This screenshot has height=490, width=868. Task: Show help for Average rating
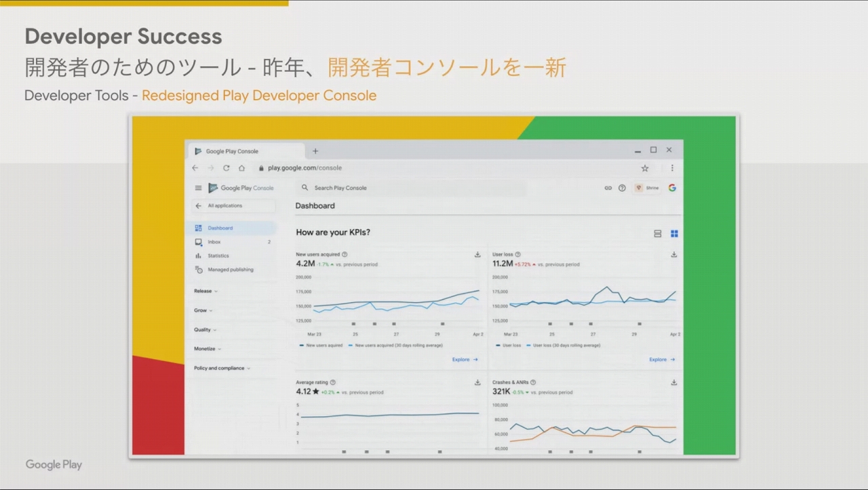(x=332, y=383)
